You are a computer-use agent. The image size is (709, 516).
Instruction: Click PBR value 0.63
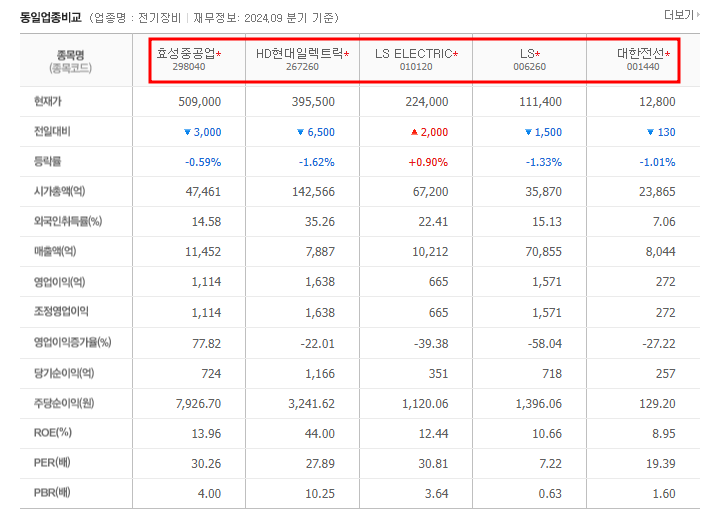550,494
